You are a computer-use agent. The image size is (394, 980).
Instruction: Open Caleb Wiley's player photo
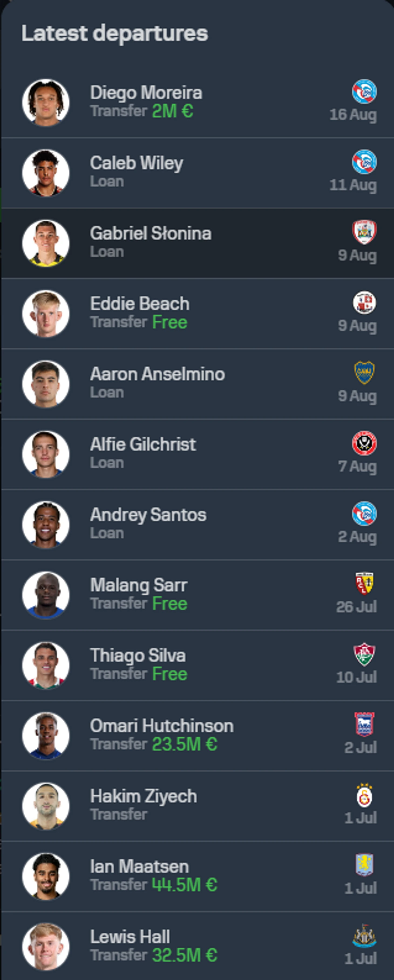(46, 173)
